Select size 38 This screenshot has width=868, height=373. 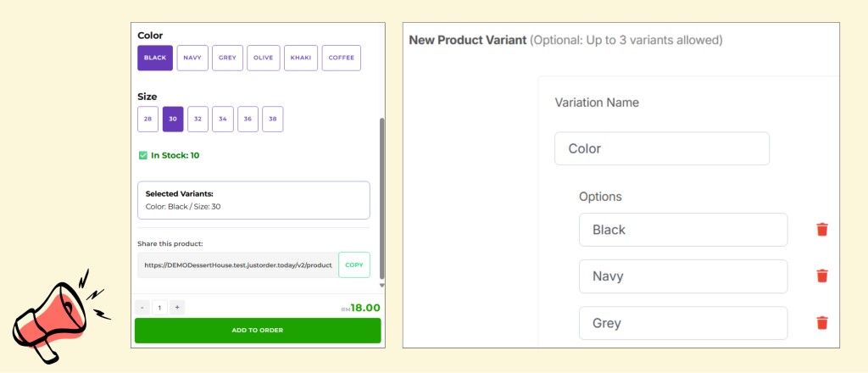coord(273,120)
